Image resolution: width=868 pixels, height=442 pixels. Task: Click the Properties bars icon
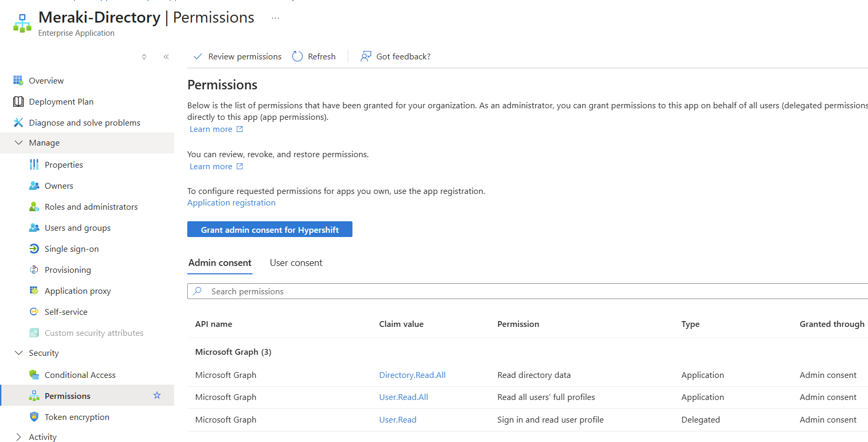(34, 165)
